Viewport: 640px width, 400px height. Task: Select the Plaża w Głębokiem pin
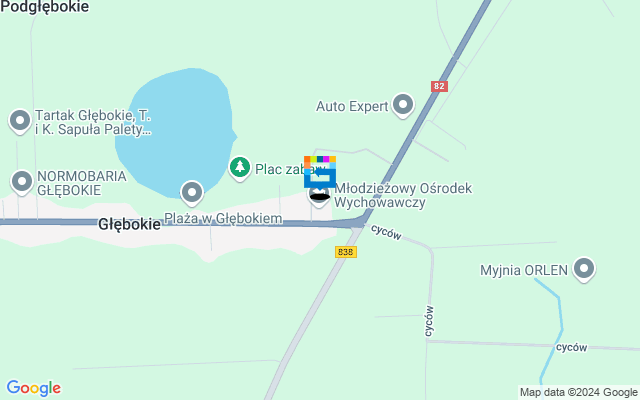pos(192,193)
